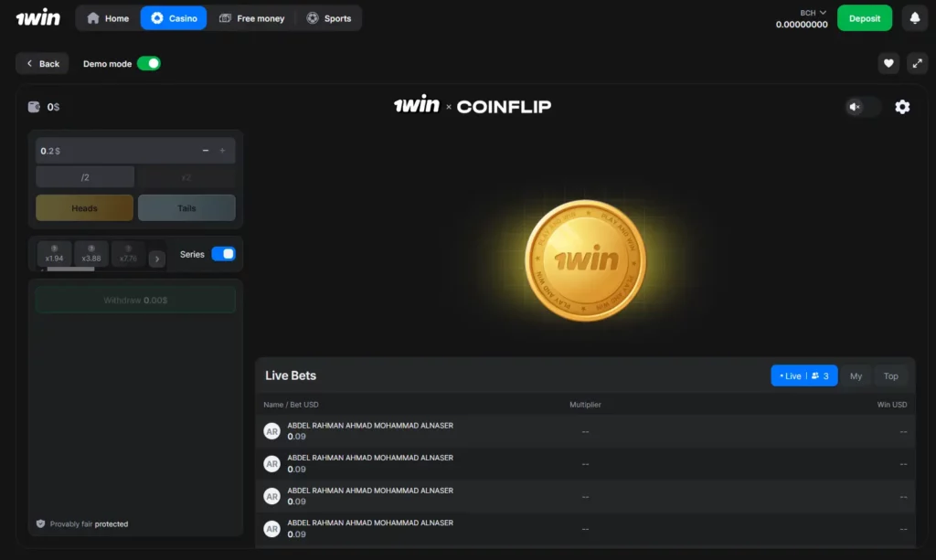This screenshot has width=936, height=560.
Task: Open the Sports section icon
Action: click(x=312, y=17)
